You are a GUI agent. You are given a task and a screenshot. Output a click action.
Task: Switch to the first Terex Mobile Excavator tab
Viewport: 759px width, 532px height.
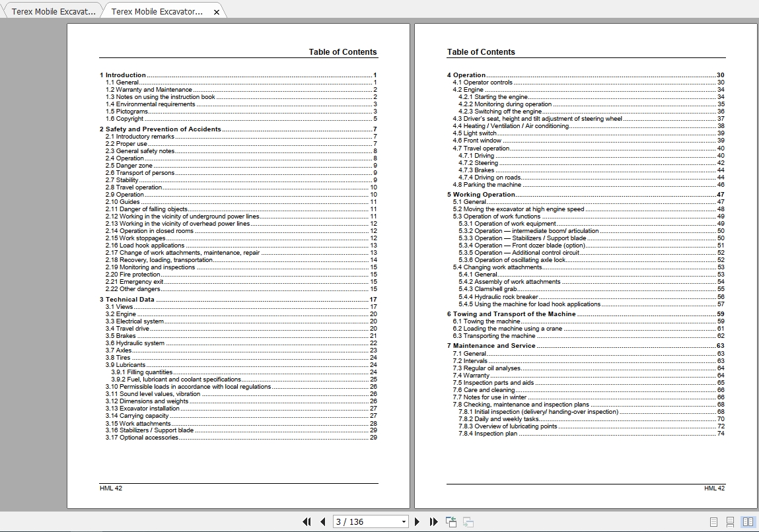(x=52, y=12)
